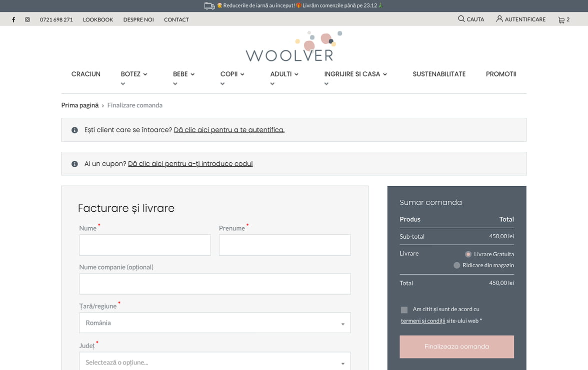
Task: Go to SUSTENABILITATE page
Action: click(x=439, y=74)
